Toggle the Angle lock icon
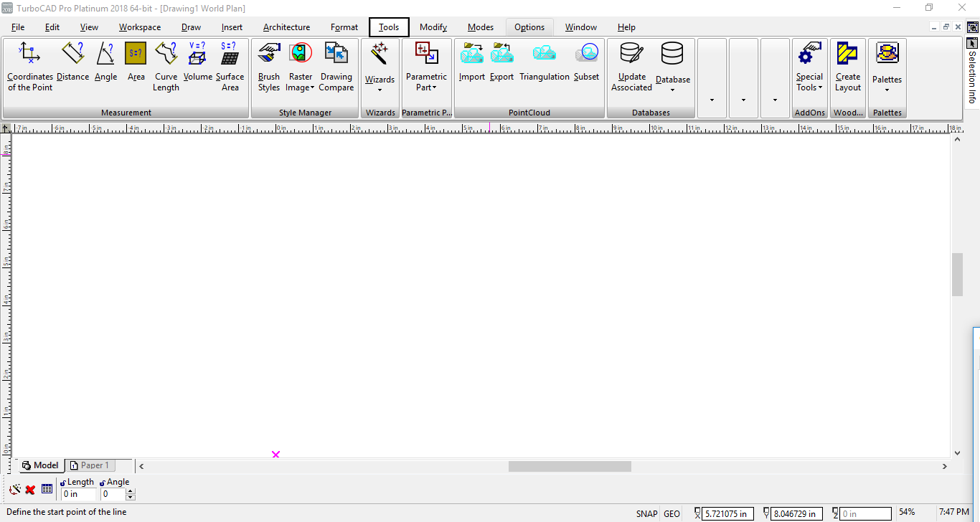The image size is (980, 522). [103, 483]
